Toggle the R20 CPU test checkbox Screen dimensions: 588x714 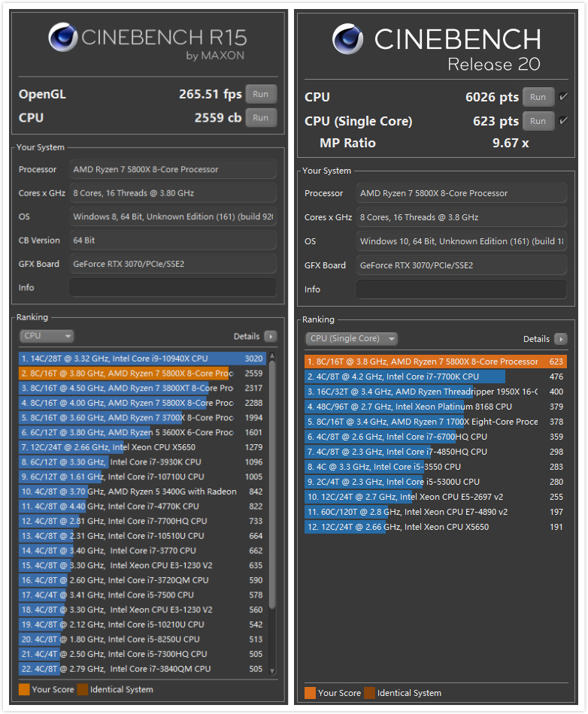pos(564,97)
